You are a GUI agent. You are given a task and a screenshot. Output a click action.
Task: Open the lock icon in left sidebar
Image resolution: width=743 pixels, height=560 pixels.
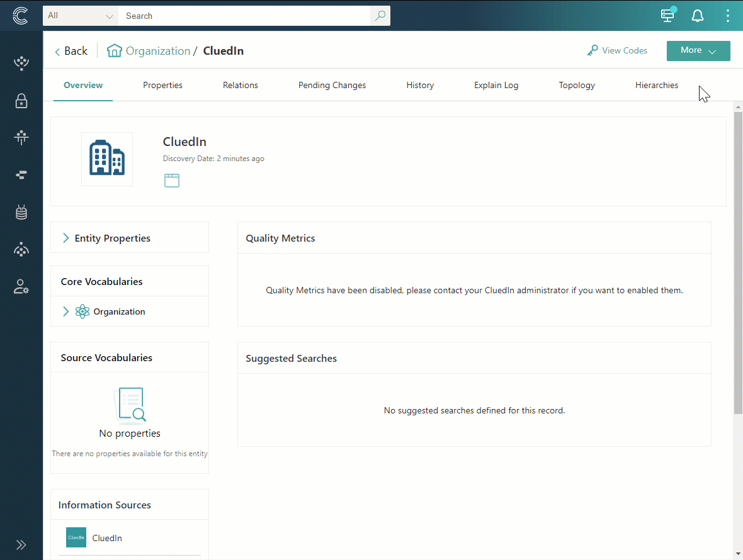coord(21,101)
